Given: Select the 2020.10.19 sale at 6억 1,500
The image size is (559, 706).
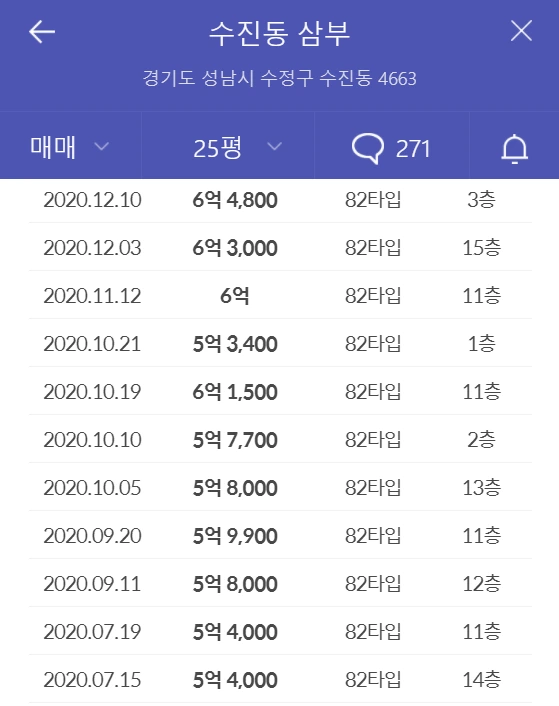Looking at the screenshot, I should (280, 391).
